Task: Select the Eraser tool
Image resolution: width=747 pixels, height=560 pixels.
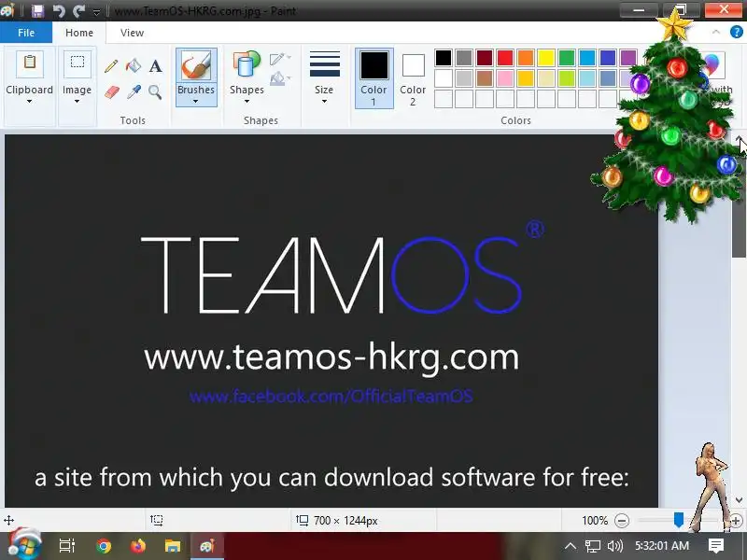Action: coord(111,91)
